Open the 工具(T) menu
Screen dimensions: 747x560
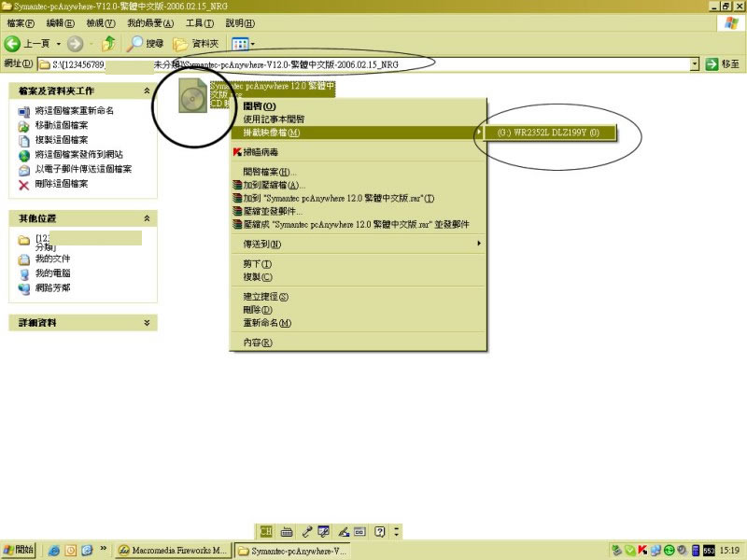click(200, 22)
